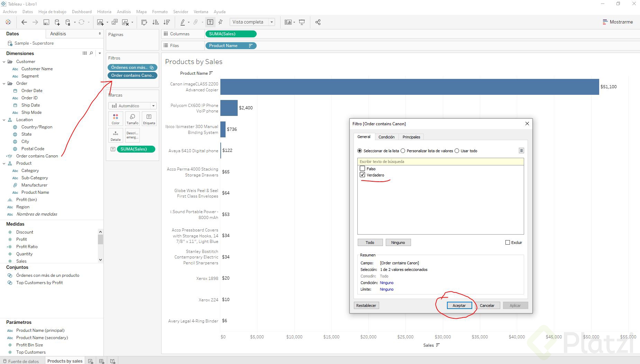Select 'Personalizar lista de valores' radio button
Image resolution: width=640 pixels, height=364 pixels.
point(403,151)
